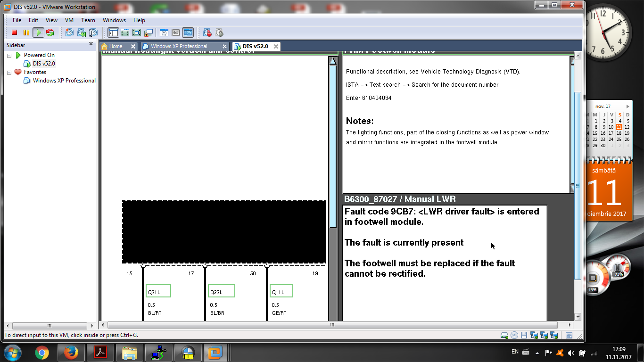Toggle the sidebar visibility toolbar icon

pos(113,33)
